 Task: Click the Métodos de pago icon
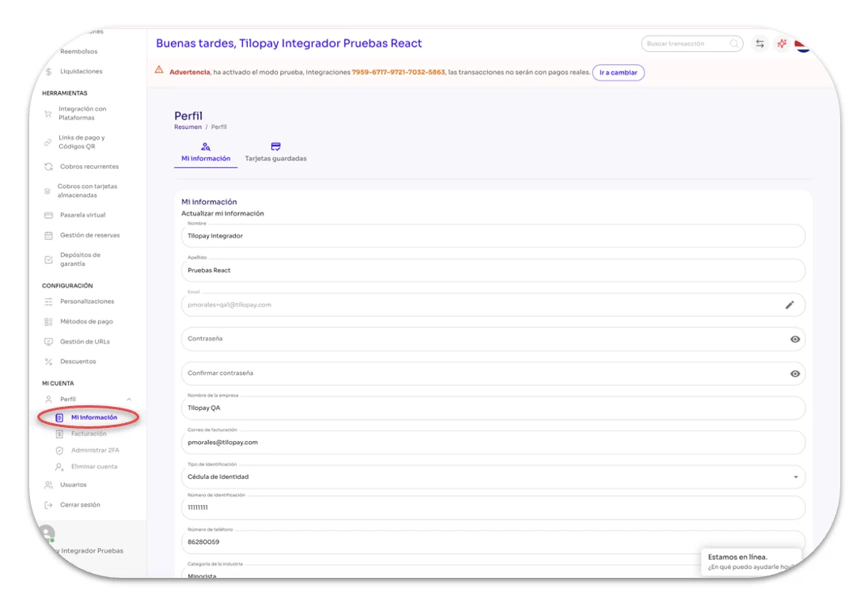49,322
